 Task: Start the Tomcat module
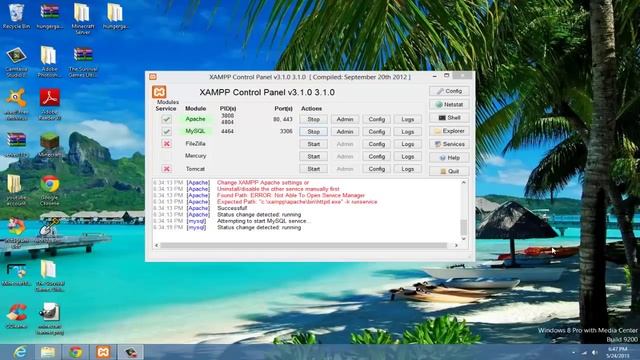313,169
